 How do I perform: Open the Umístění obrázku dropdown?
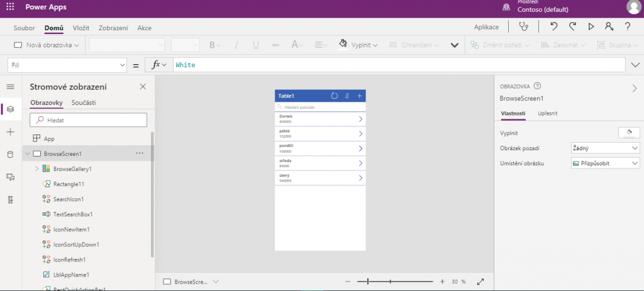[605, 163]
